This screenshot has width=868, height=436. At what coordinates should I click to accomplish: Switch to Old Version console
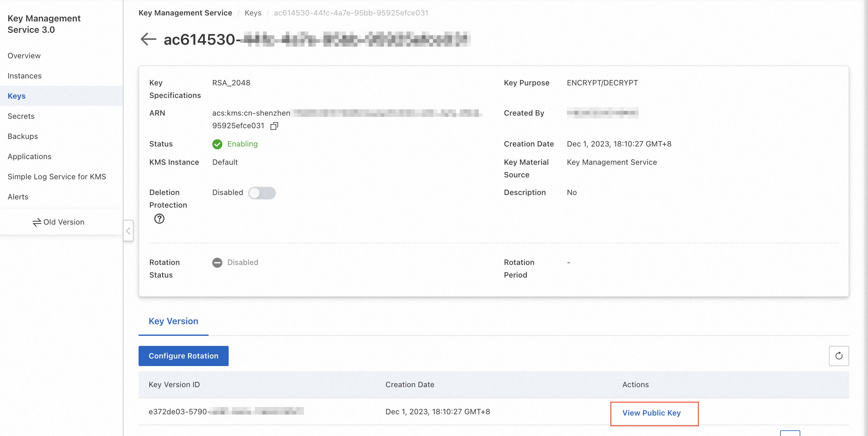tap(58, 222)
